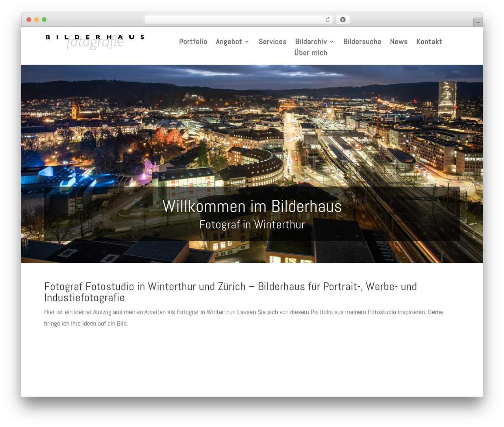Screen dimensions: 504x427
Task: Click the Bilderhaus Fotografie logo
Action: click(x=95, y=42)
